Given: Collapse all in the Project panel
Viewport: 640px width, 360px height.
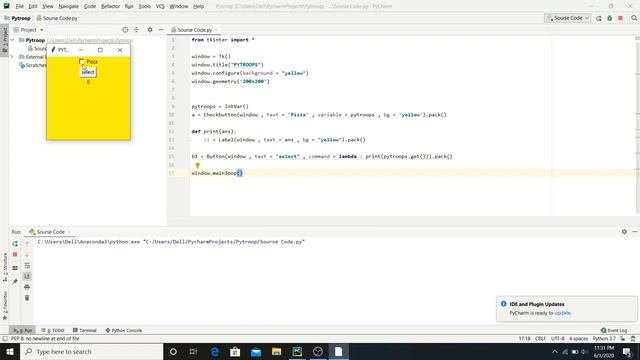Looking at the screenshot, I should 136,30.
